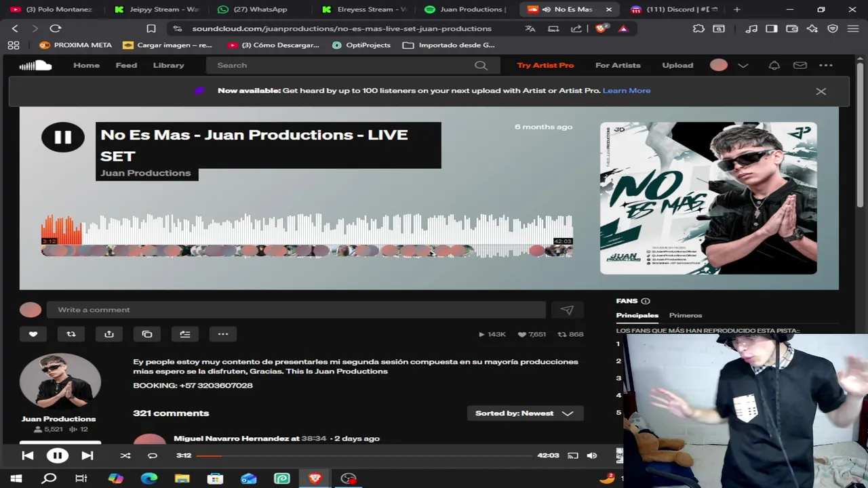Click the SoundCloud logo
This screenshot has width=868, height=488.
[x=35, y=65]
